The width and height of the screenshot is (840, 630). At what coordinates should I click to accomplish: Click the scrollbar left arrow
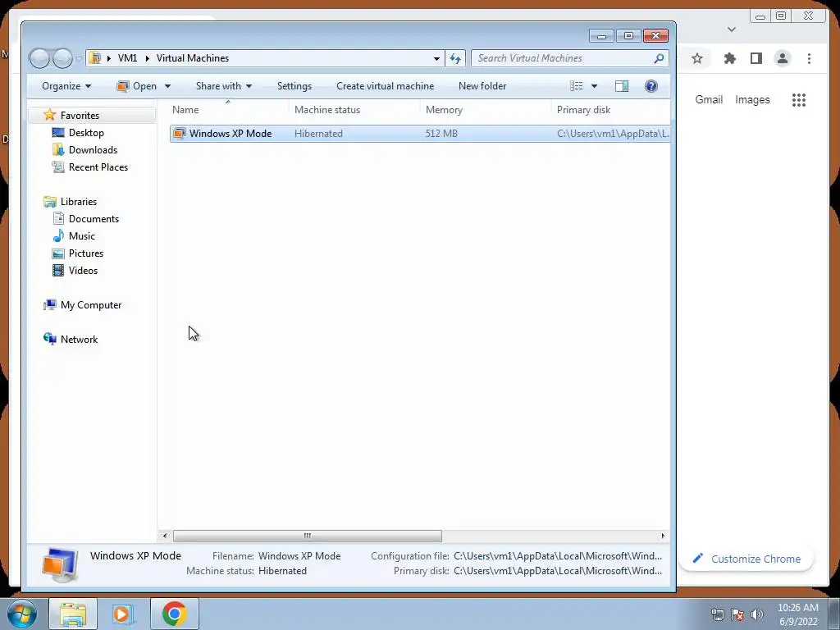coord(164,536)
